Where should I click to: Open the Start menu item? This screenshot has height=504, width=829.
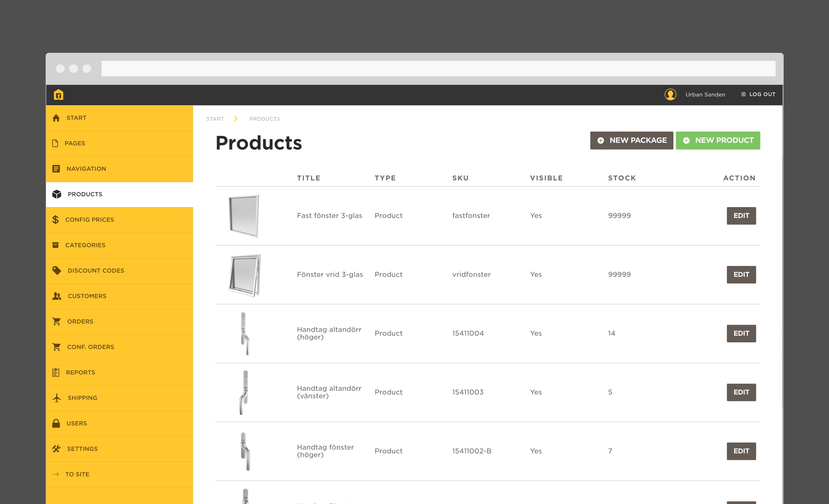click(x=120, y=118)
